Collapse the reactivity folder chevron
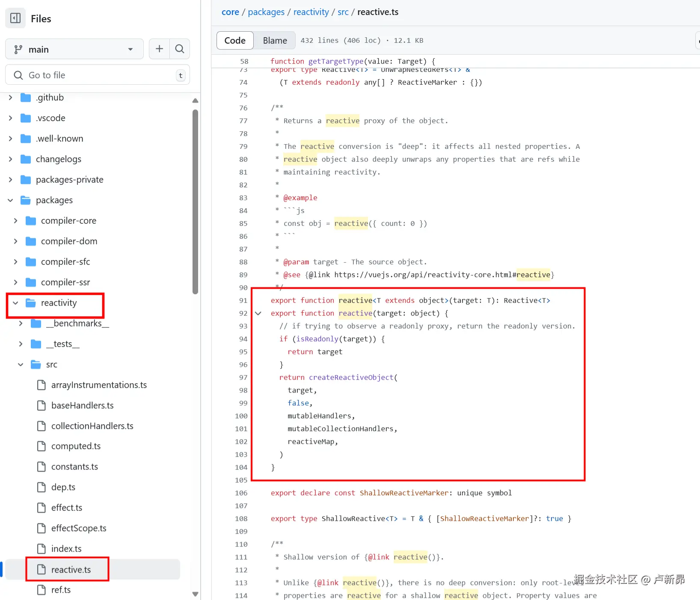Screen dimensions: 700x600 (x=16, y=303)
